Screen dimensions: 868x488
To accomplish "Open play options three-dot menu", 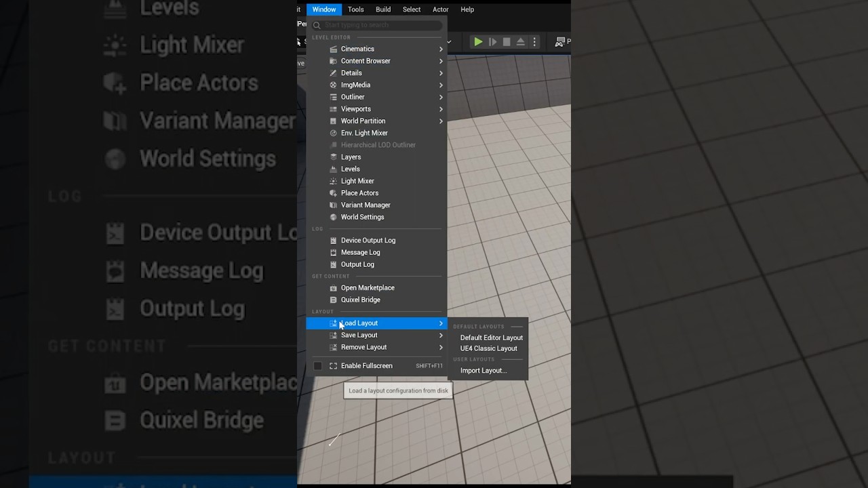I will pos(534,41).
